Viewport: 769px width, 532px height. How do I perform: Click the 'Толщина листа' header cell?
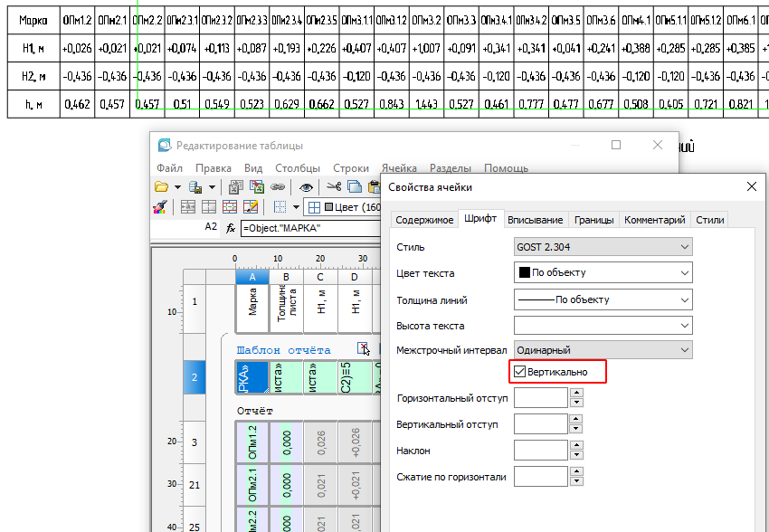pos(286,309)
